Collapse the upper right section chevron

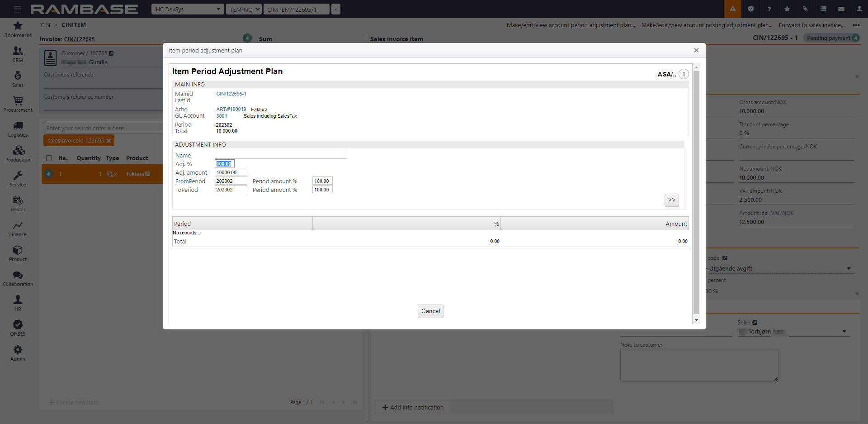point(857,76)
